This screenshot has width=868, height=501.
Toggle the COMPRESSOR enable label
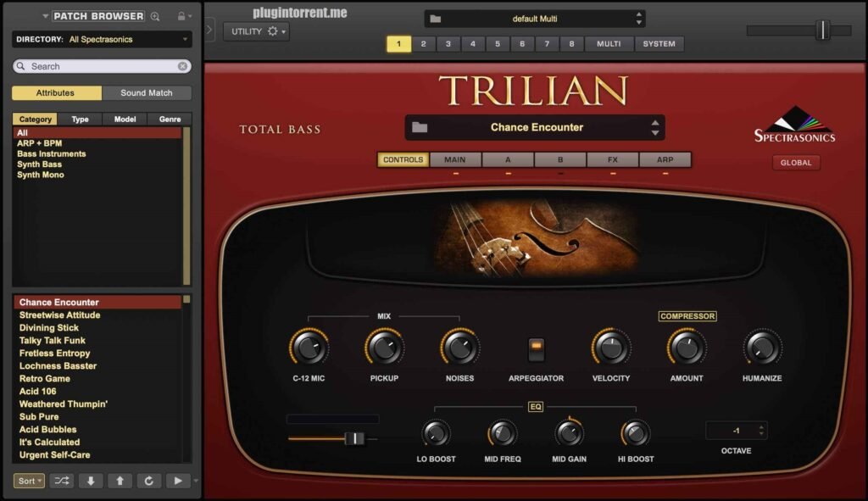point(687,316)
